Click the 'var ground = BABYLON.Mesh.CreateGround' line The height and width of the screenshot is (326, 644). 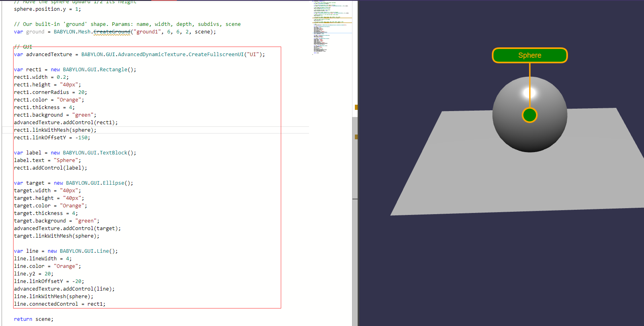pos(115,32)
